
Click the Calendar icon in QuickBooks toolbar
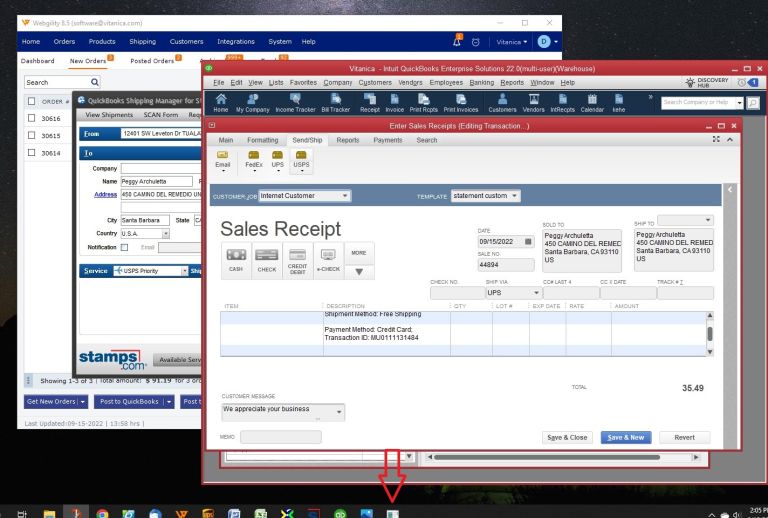[x=592, y=102]
